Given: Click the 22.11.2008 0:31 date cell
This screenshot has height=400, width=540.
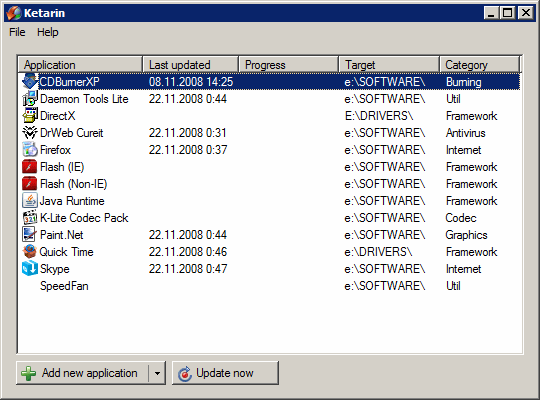Looking at the screenshot, I should tap(188, 133).
